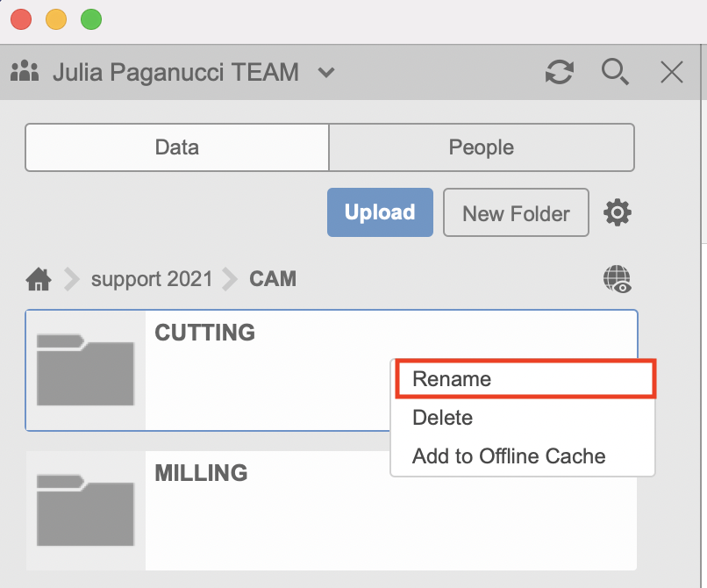Navigate to support 2021 breadcrumb
The height and width of the screenshot is (588, 707).
click(x=152, y=280)
